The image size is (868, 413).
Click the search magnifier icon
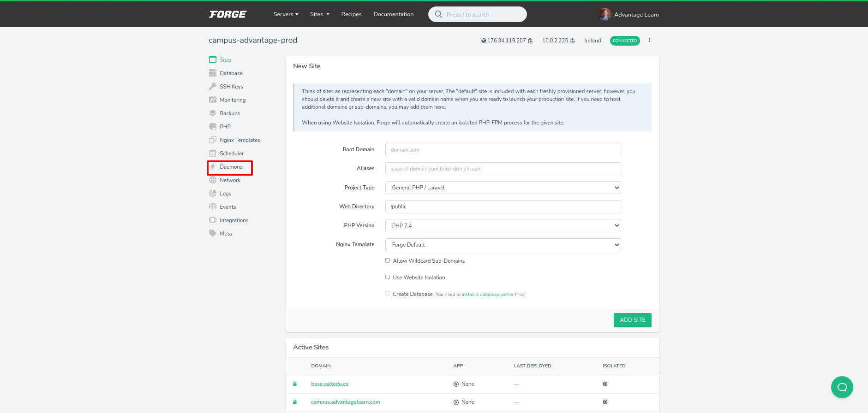click(438, 14)
